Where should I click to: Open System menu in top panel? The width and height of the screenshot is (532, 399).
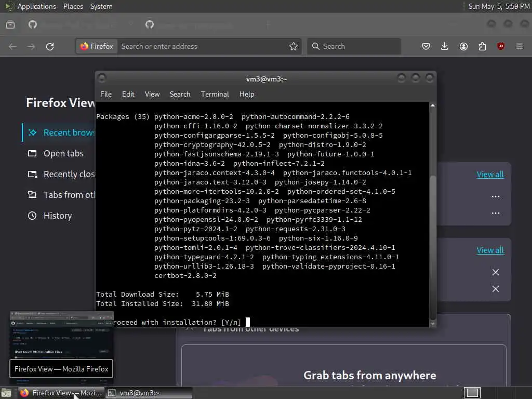pyautogui.click(x=101, y=6)
